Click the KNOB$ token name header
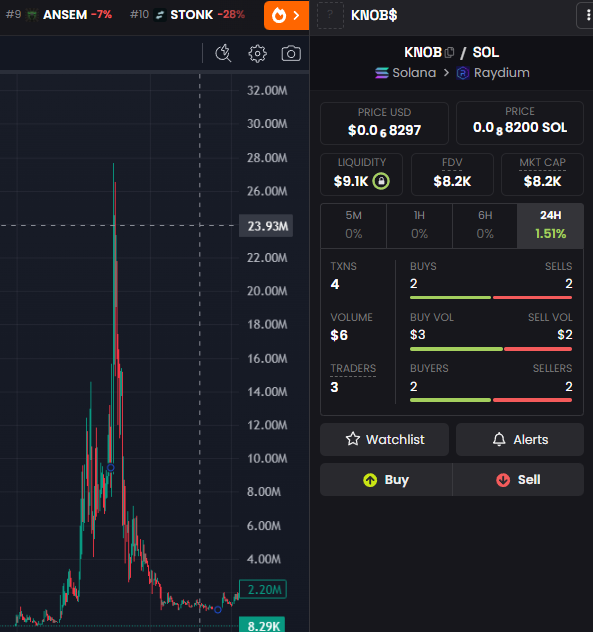Viewport: 593px width, 632px height. pyautogui.click(x=374, y=15)
